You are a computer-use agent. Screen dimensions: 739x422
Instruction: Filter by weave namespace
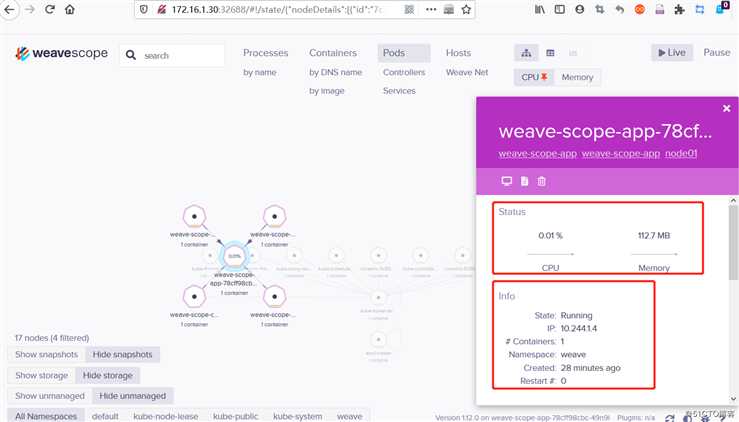click(x=350, y=416)
